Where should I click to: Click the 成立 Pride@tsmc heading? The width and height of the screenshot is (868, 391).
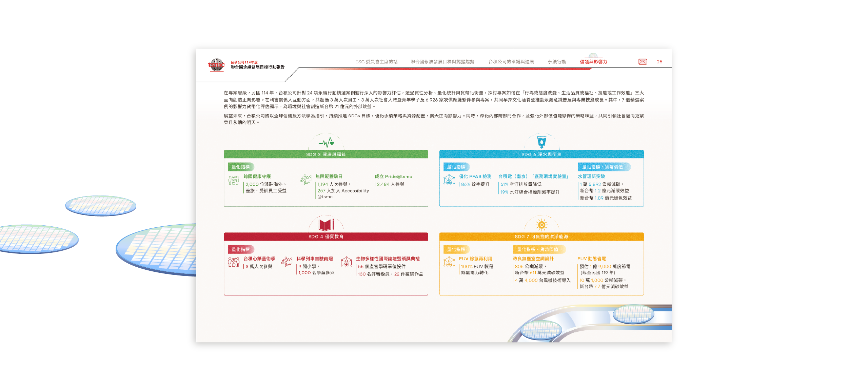coord(393,177)
